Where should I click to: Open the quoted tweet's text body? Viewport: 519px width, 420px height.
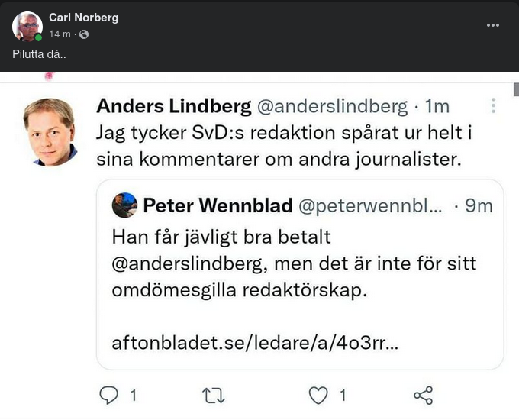[x=294, y=264]
